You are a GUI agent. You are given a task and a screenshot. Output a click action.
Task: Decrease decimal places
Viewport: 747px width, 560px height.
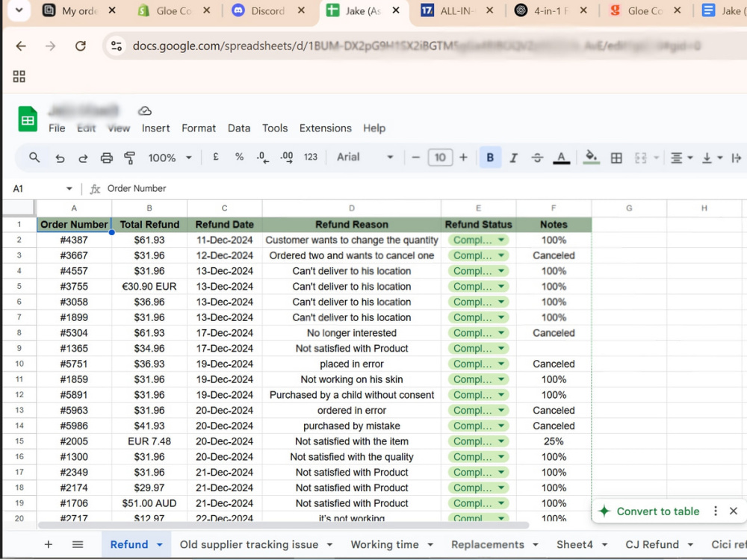tap(262, 157)
